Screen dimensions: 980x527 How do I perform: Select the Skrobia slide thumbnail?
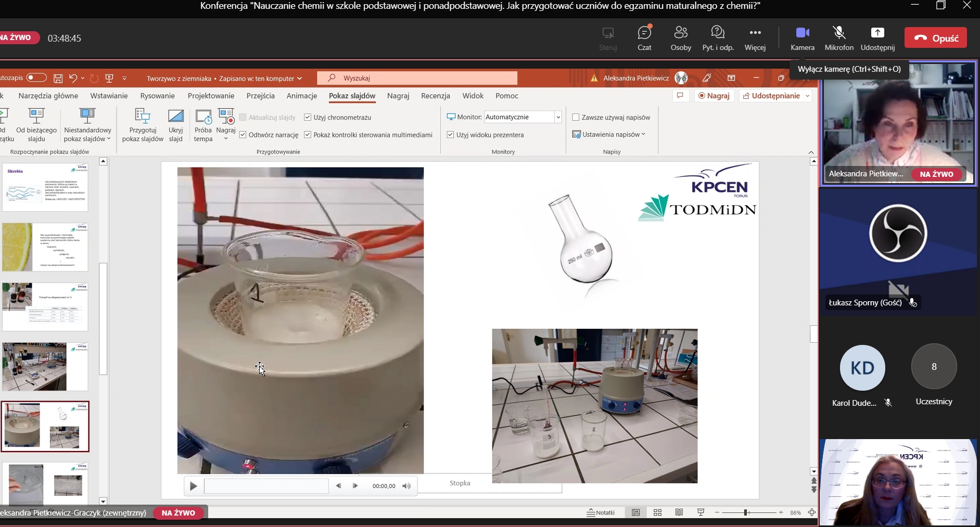pyautogui.click(x=45, y=187)
